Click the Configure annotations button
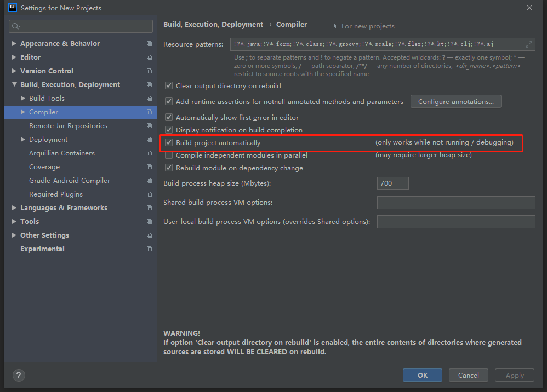The height and width of the screenshot is (392, 547). 455,101
